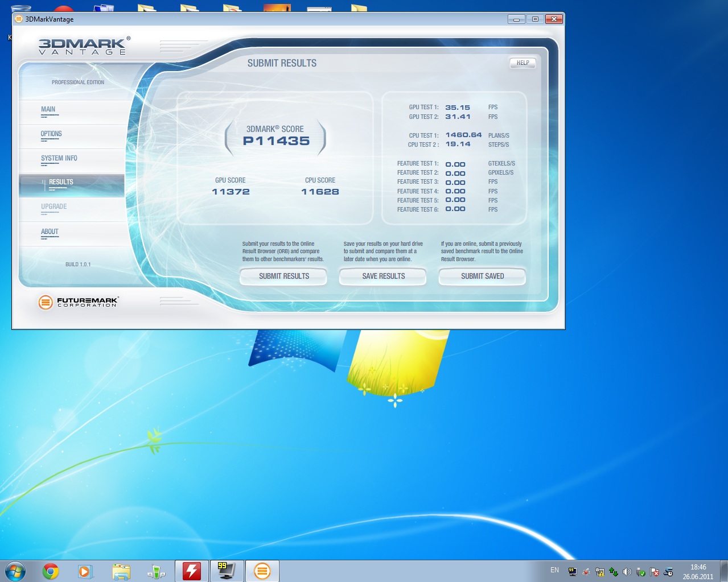Switch to the red lightning bolt taskbar app
Image resolution: width=728 pixels, height=582 pixels.
pos(191,571)
